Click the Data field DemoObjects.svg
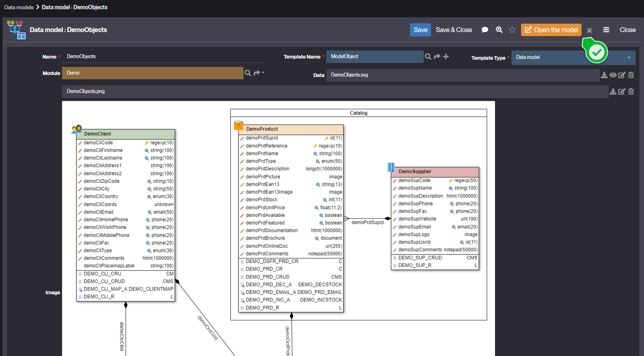Image resolution: width=644 pixels, height=356 pixels. tap(463, 75)
